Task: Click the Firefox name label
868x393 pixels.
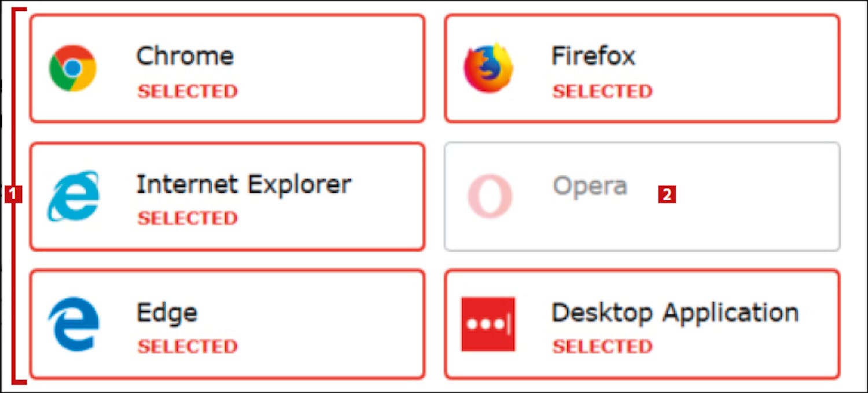Action: (x=593, y=56)
